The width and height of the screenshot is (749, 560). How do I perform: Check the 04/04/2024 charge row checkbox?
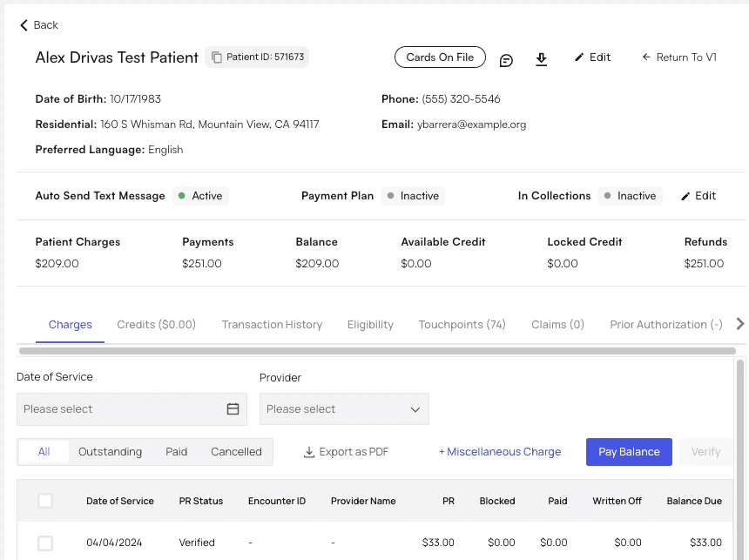(x=45, y=543)
